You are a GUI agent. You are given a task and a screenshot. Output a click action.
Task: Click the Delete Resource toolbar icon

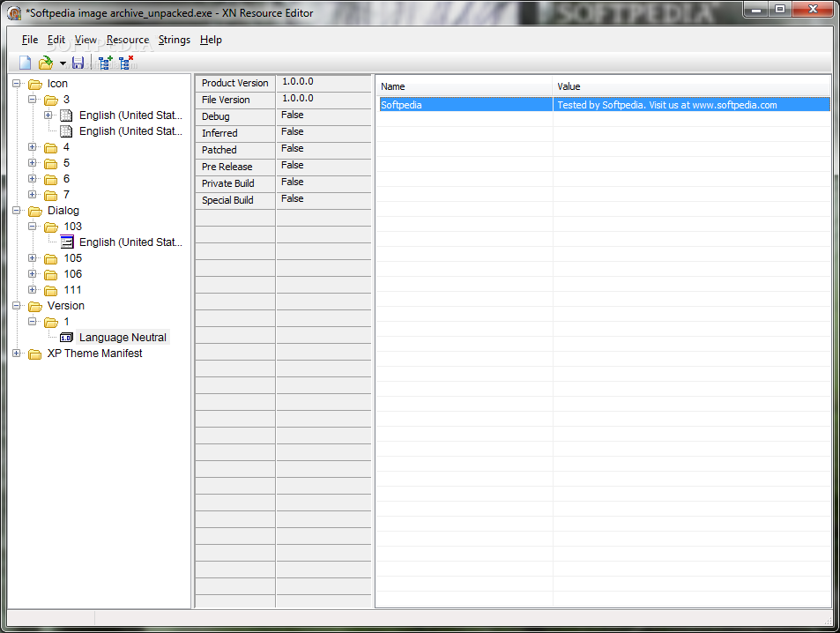(126, 63)
